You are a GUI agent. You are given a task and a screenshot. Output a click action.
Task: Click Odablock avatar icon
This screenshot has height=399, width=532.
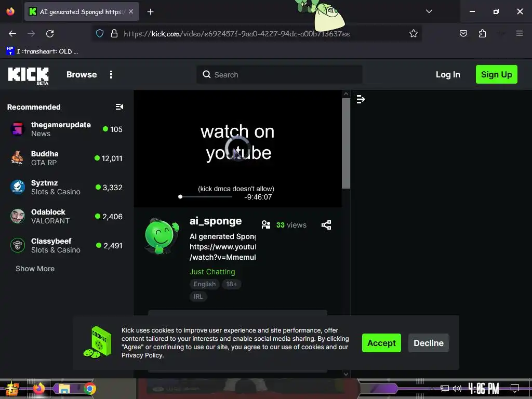[x=18, y=216]
